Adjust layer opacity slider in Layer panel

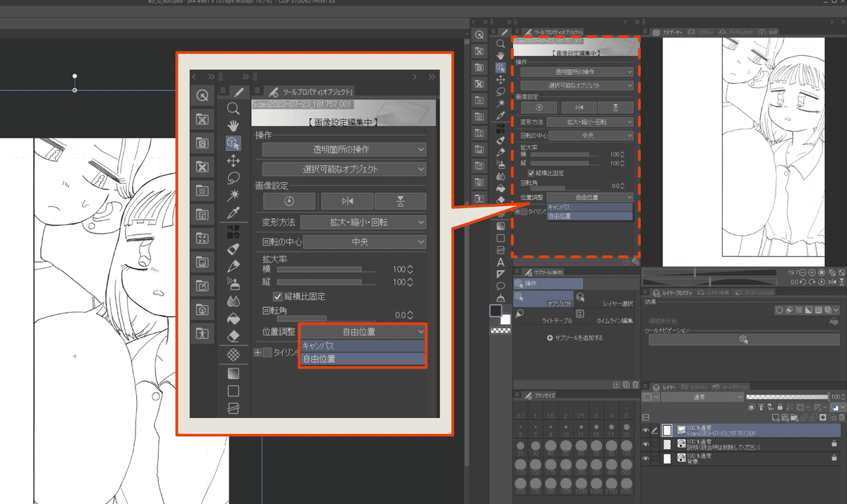pyautogui.click(x=787, y=397)
